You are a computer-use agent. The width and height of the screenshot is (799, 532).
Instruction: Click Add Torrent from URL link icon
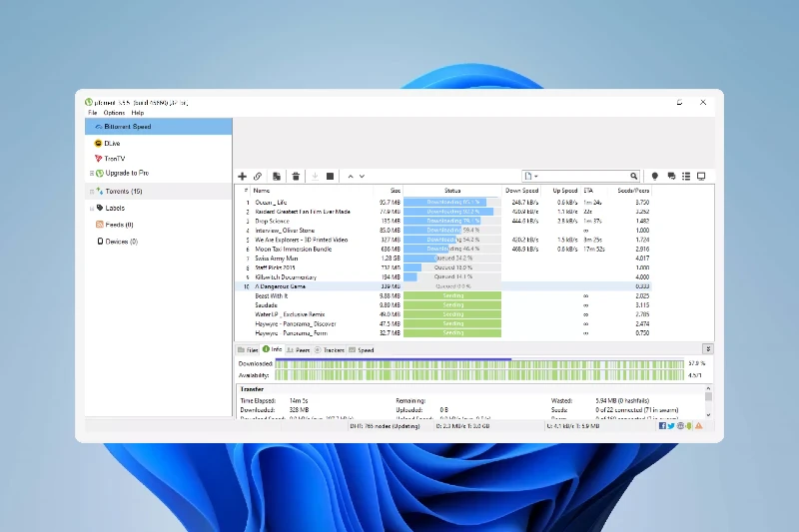tap(258, 177)
